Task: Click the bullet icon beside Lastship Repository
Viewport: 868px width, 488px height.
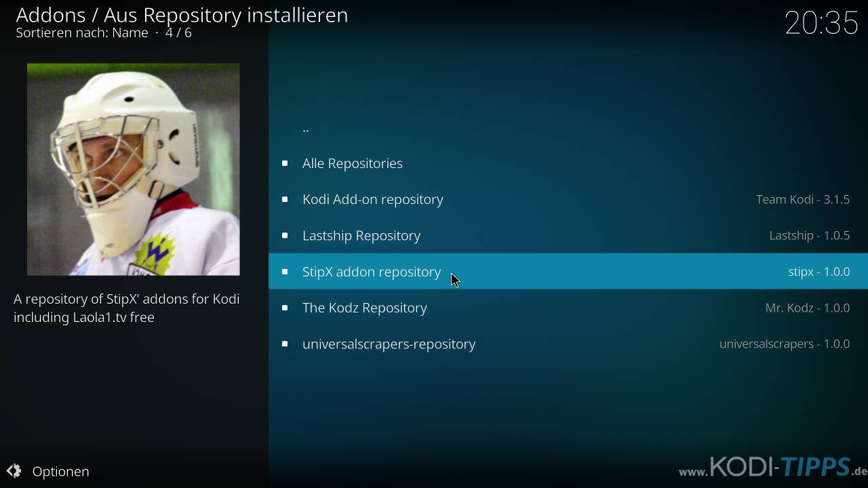Action: click(x=285, y=235)
